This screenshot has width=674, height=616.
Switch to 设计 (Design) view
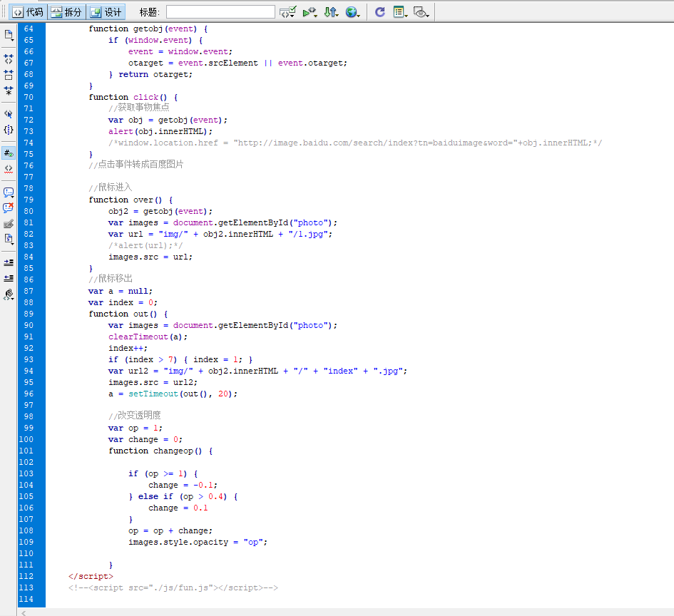[106, 12]
